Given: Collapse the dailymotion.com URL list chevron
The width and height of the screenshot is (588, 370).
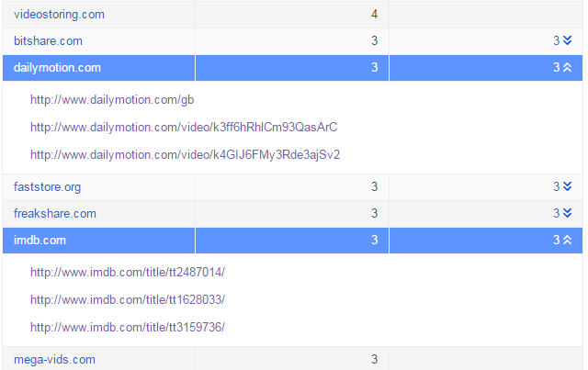Looking at the screenshot, I should (x=567, y=67).
